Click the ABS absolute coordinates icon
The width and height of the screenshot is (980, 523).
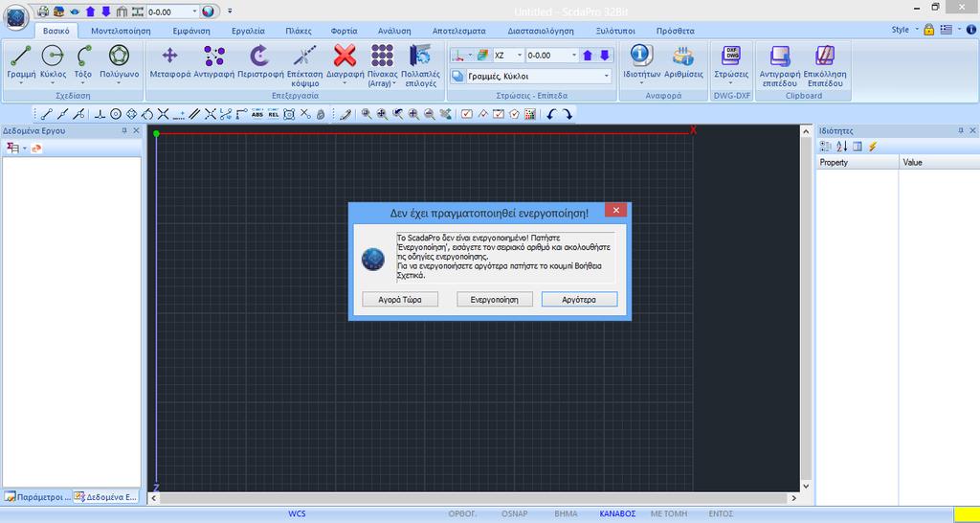click(257, 114)
